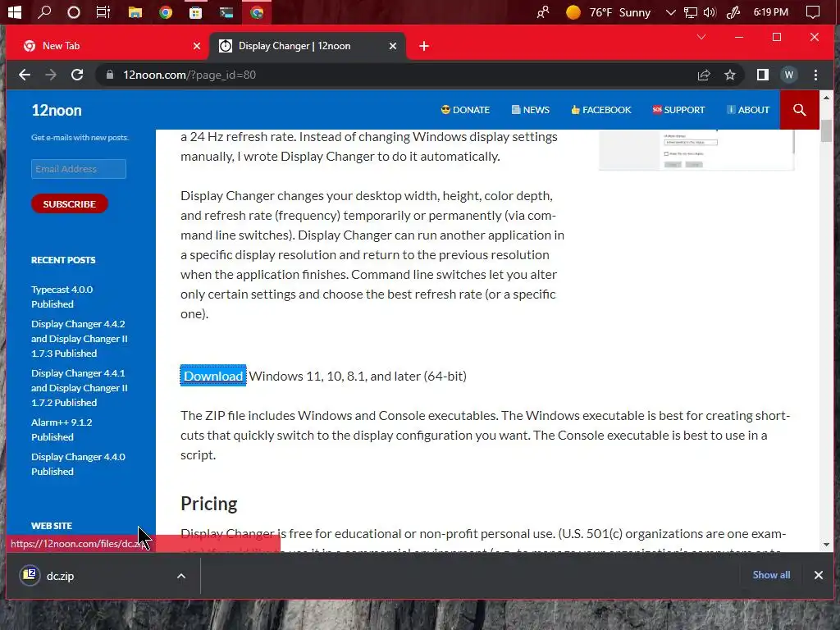Open Typecast 4.0.0 Published post
The height and width of the screenshot is (630, 840).
[x=62, y=297]
